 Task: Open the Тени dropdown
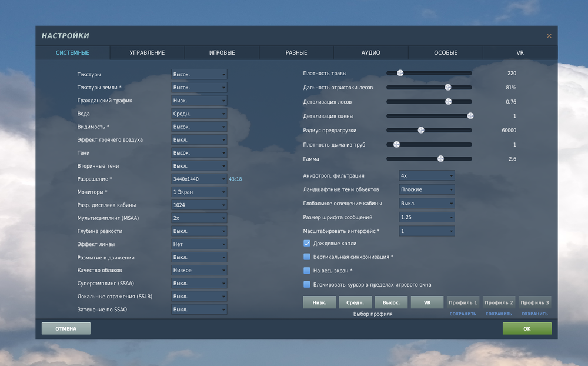tap(199, 153)
